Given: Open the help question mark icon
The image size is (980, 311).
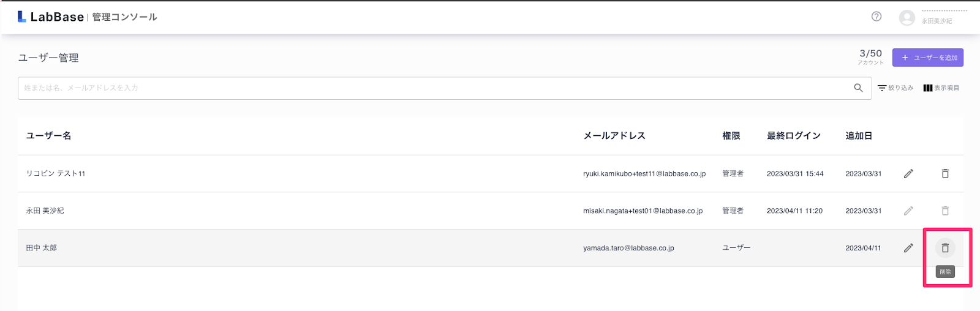Looking at the screenshot, I should [876, 17].
